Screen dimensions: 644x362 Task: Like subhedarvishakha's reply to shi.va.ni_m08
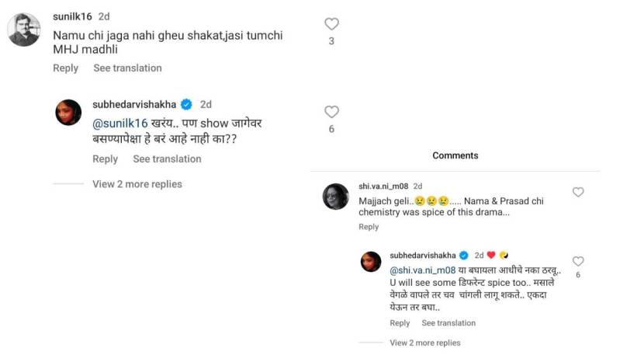(x=578, y=261)
